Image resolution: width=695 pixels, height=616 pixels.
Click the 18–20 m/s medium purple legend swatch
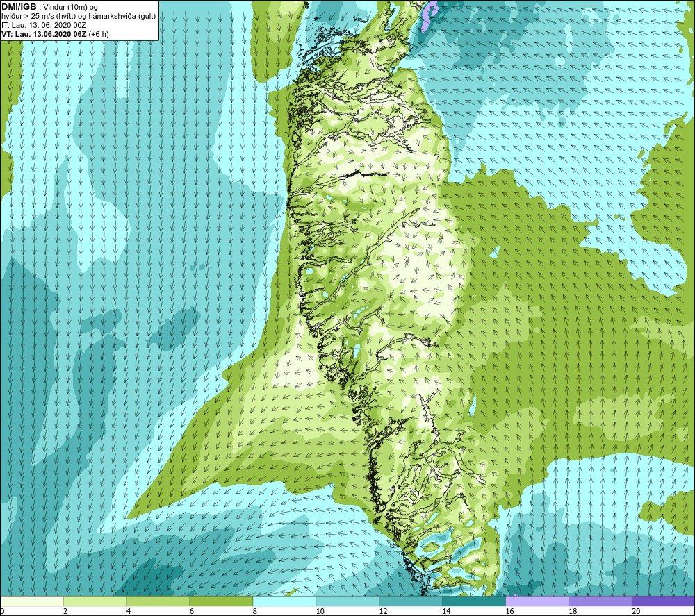pos(600,601)
